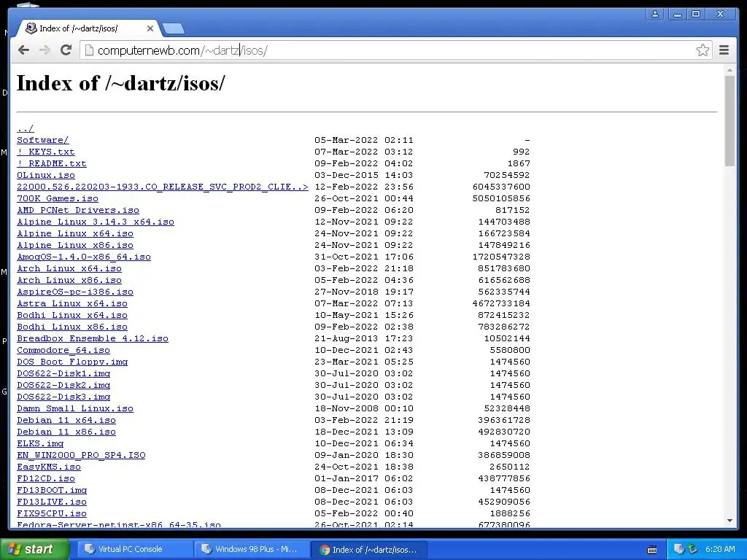The width and height of the screenshot is (747, 560).
Task: Download Bodhi_Linux_x64.iso
Action: [72, 315]
